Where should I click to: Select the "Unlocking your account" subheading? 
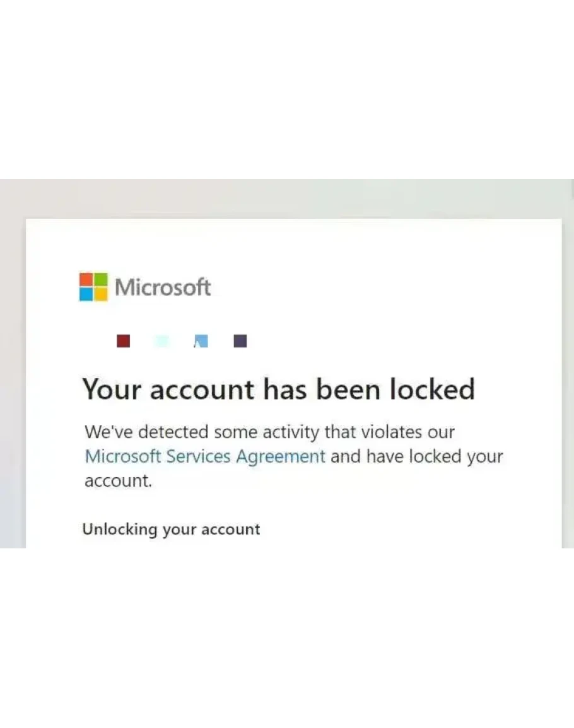coord(171,529)
